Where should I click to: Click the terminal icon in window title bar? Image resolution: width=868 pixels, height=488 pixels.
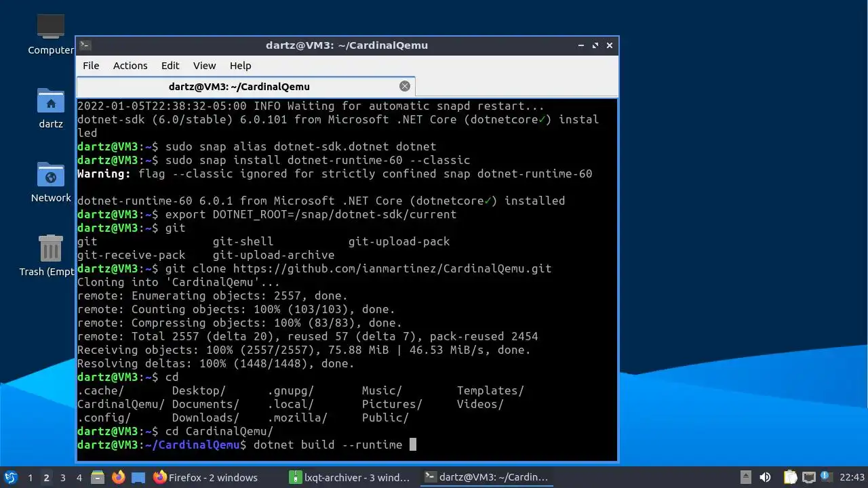coord(85,45)
